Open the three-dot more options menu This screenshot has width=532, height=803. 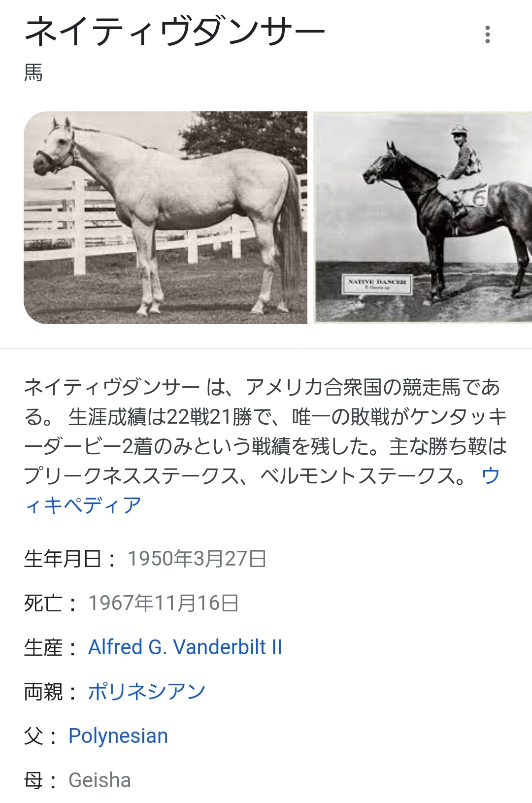point(487,34)
